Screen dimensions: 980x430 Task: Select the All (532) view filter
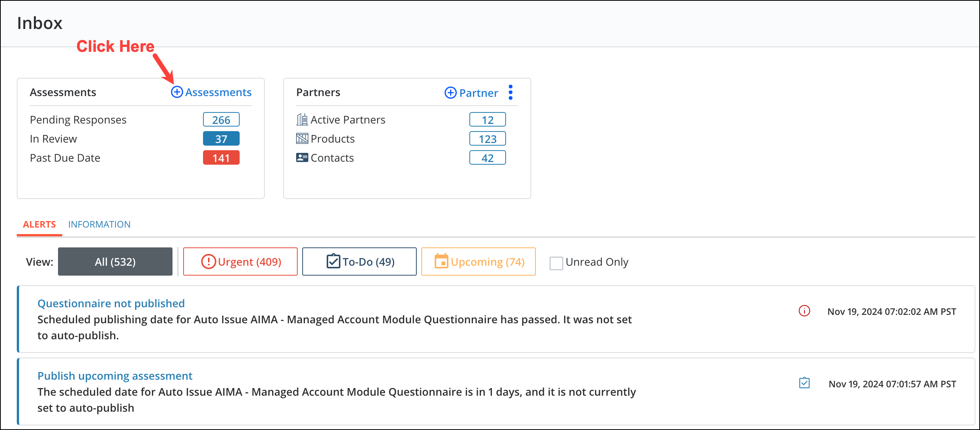coord(115,262)
